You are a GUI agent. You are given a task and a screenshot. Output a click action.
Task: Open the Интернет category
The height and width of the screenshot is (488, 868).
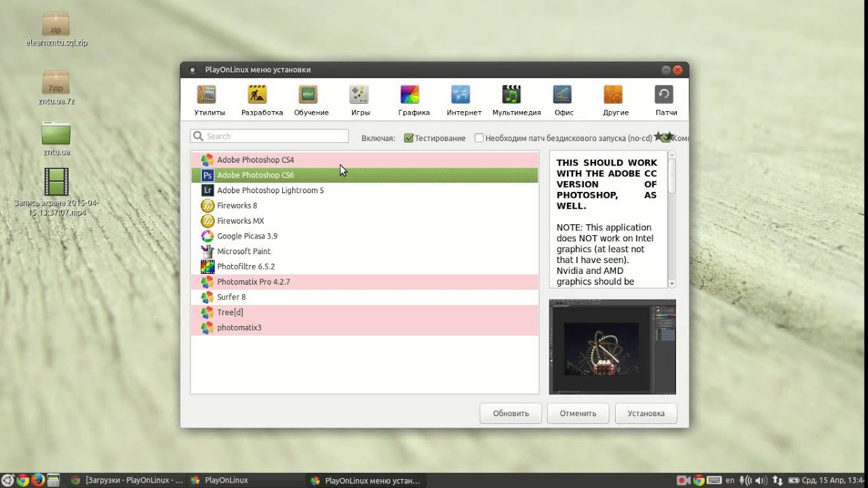click(464, 101)
